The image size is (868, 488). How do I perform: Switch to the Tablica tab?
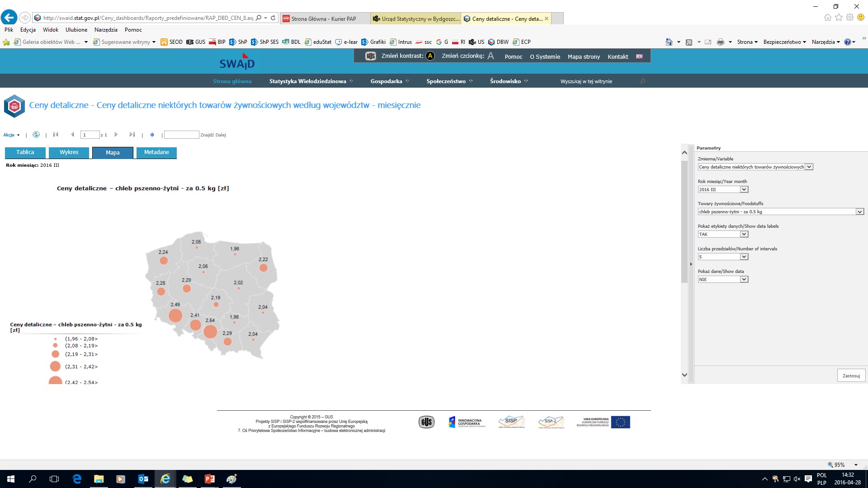coord(25,153)
